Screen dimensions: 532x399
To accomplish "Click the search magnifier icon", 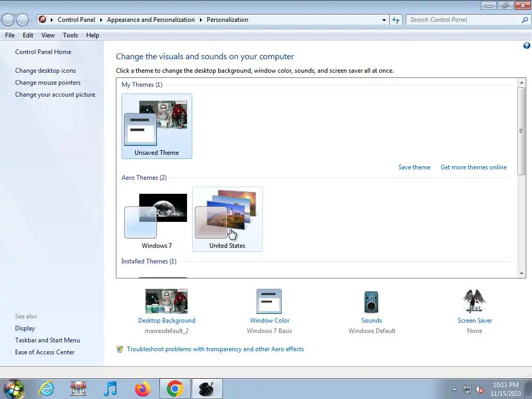I will click(525, 20).
